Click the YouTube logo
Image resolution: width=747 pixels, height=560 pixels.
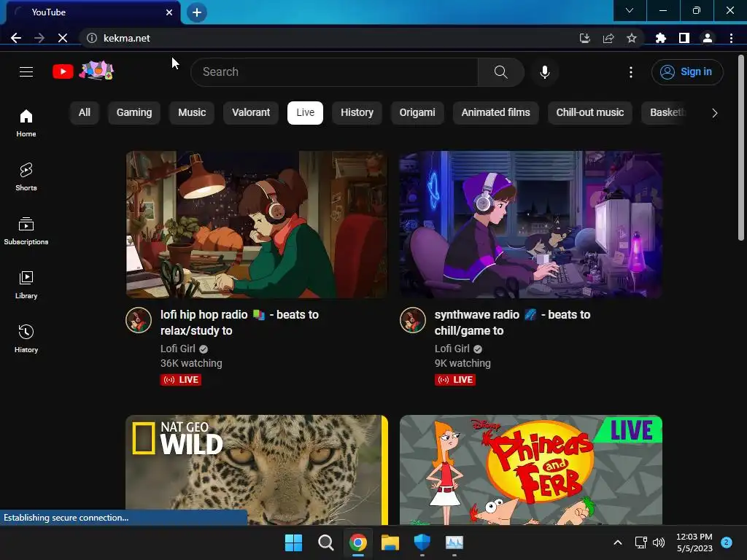[63, 72]
